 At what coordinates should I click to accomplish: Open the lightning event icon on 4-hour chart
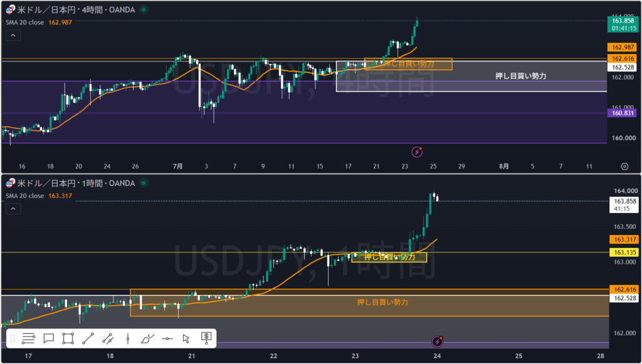[417, 152]
